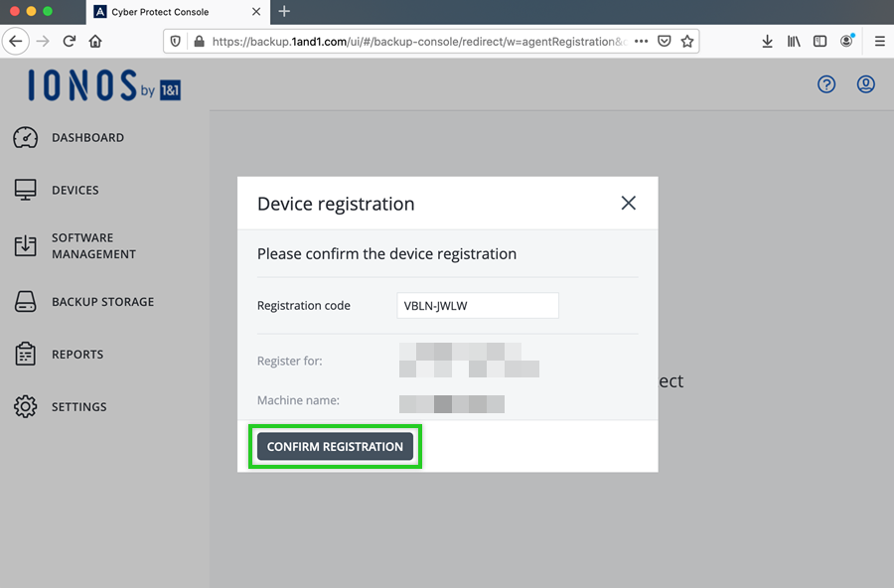
Task: Open the Devices monitor icon
Action: (x=25, y=191)
